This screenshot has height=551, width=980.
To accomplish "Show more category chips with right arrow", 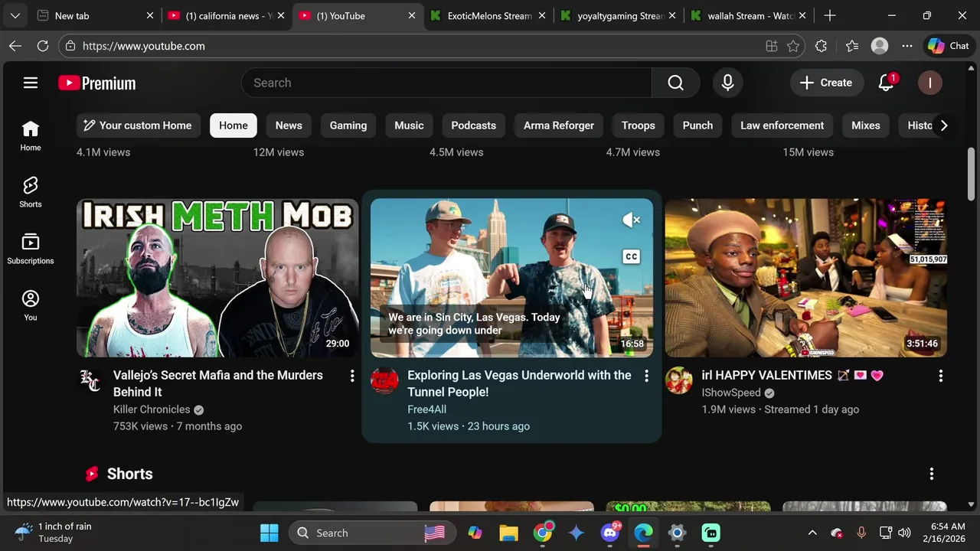I will [944, 126].
